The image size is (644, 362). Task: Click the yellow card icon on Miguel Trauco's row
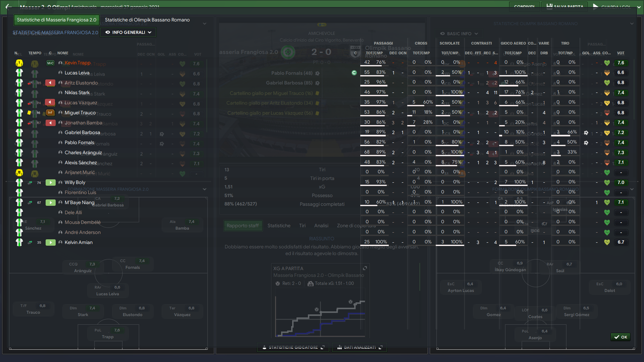30,113
